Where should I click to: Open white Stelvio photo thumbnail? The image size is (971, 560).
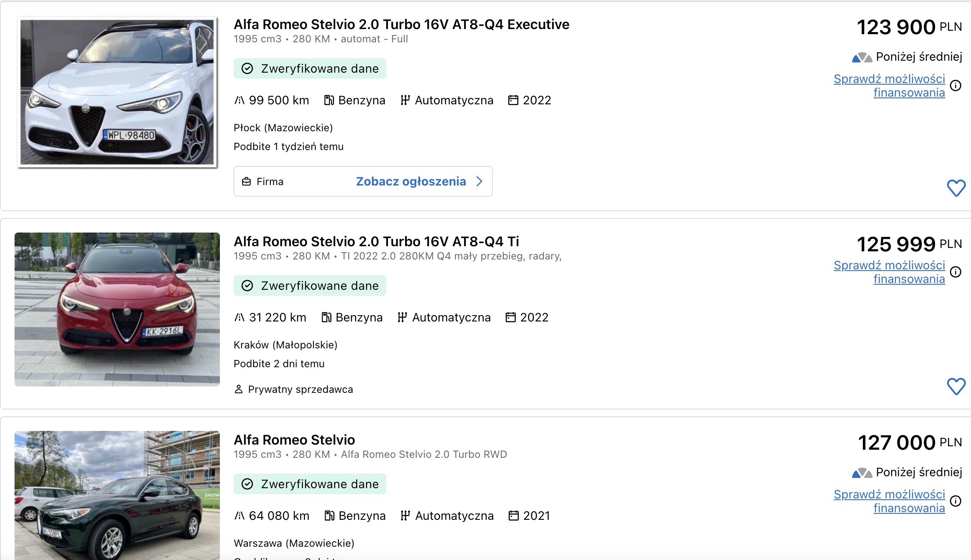(x=117, y=92)
